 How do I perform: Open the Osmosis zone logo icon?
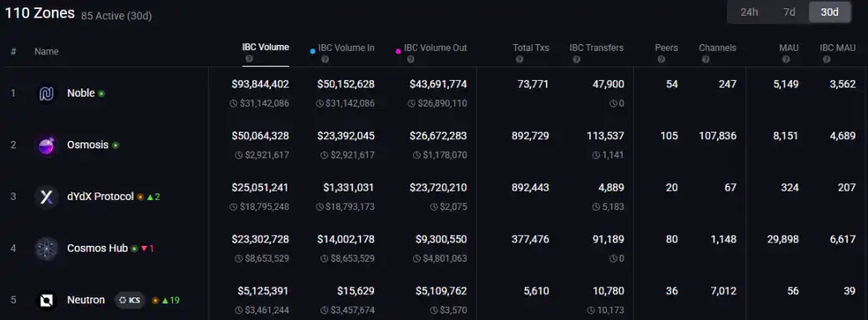pyautogui.click(x=47, y=146)
